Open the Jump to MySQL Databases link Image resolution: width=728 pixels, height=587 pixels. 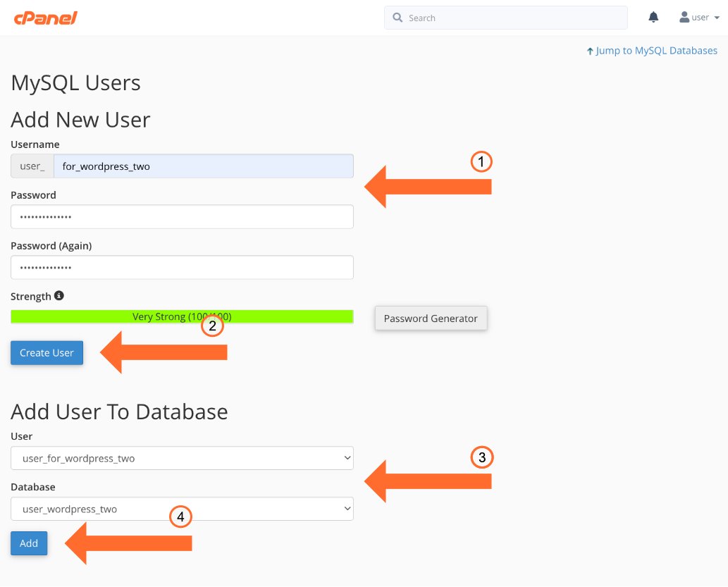point(656,50)
